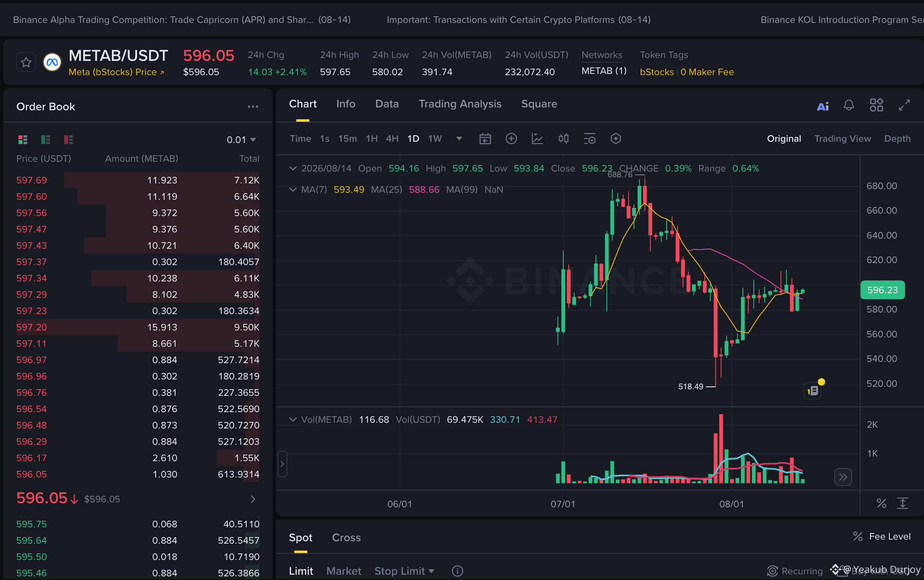Open the Recurring buy option
This screenshot has width=924, height=580.
(x=795, y=571)
